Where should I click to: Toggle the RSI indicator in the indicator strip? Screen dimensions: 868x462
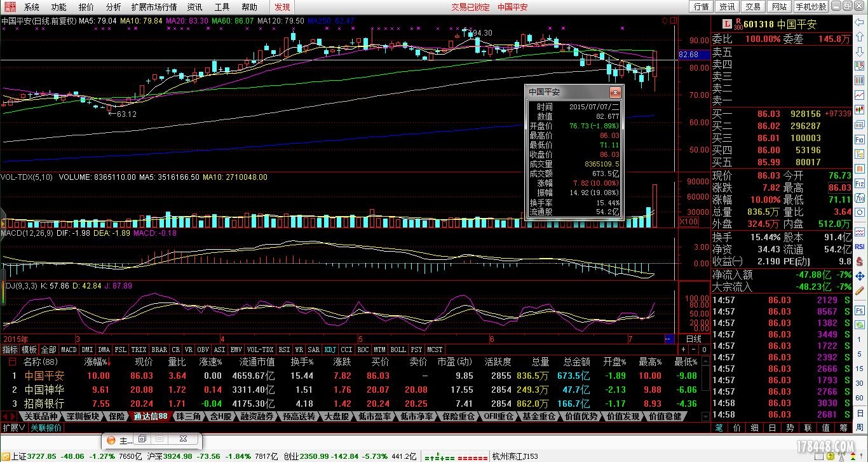point(284,349)
